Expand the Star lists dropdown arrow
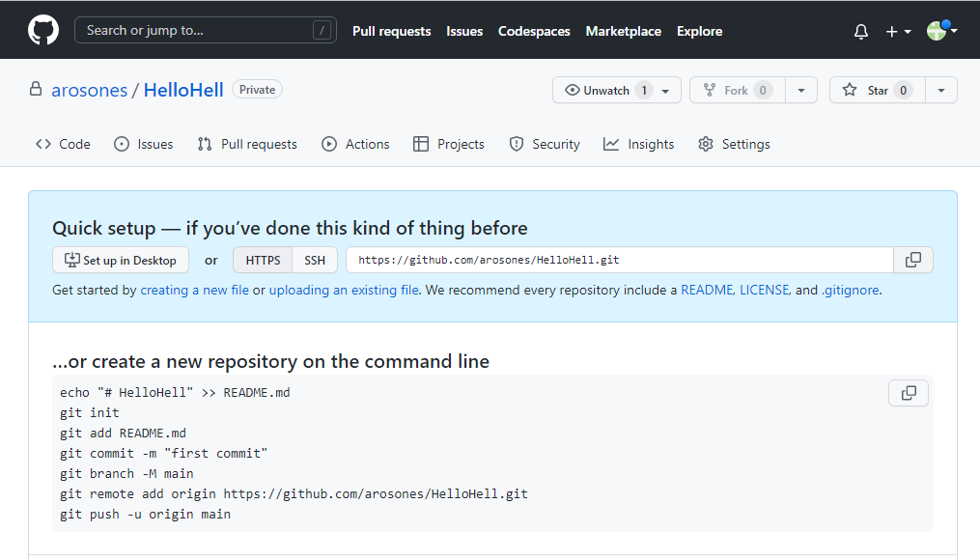The height and width of the screenshot is (560, 980). click(941, 90)
